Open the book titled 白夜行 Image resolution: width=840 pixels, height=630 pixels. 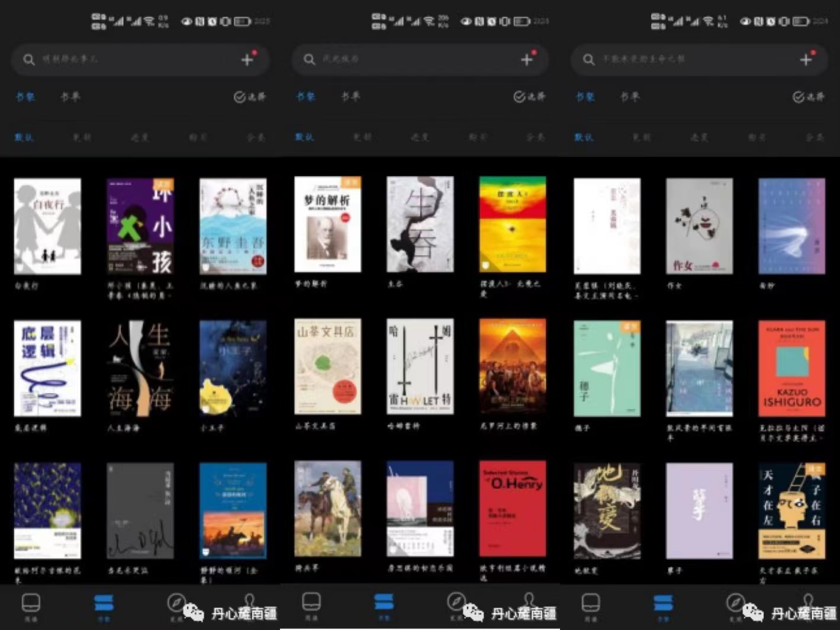pos(47,226)
